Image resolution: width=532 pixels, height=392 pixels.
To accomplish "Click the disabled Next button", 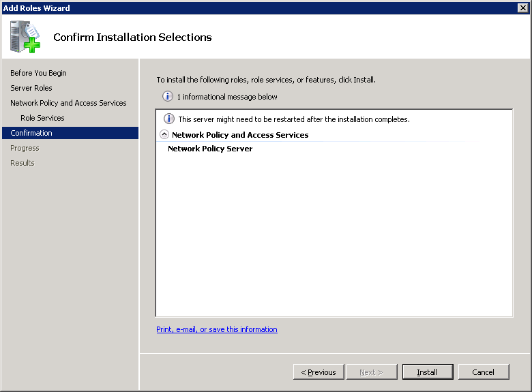I will [372, 372].
